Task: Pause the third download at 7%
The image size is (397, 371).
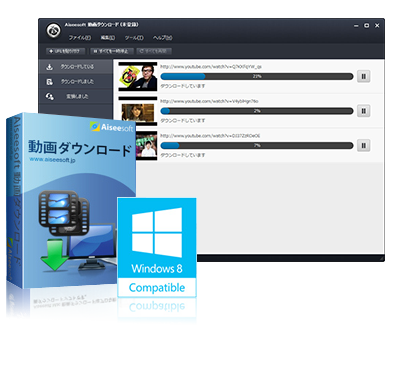Action: coord(364,145)
